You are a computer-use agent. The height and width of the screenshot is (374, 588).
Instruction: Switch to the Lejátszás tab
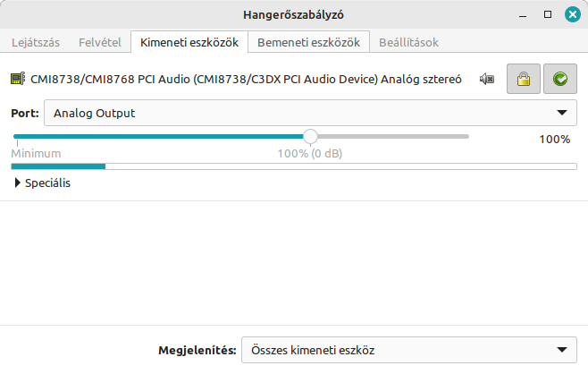pyautogui.click(x=36, y=42)
